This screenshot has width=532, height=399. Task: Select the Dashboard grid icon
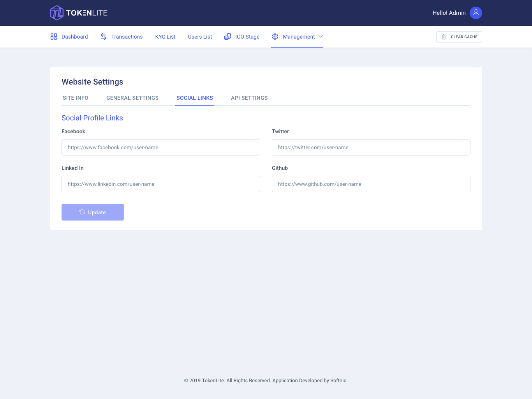coord(53,36)
